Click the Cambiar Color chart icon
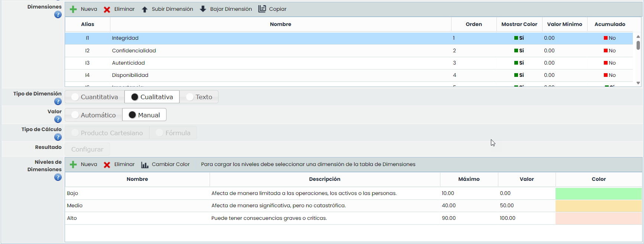 coord(145,165)
